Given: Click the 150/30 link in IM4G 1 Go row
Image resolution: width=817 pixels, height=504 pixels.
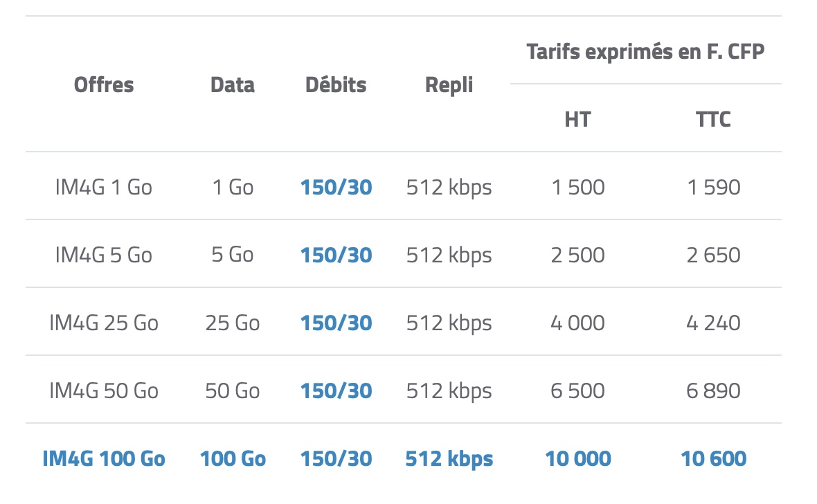Looking at the screenshot, I should [336, 187].
